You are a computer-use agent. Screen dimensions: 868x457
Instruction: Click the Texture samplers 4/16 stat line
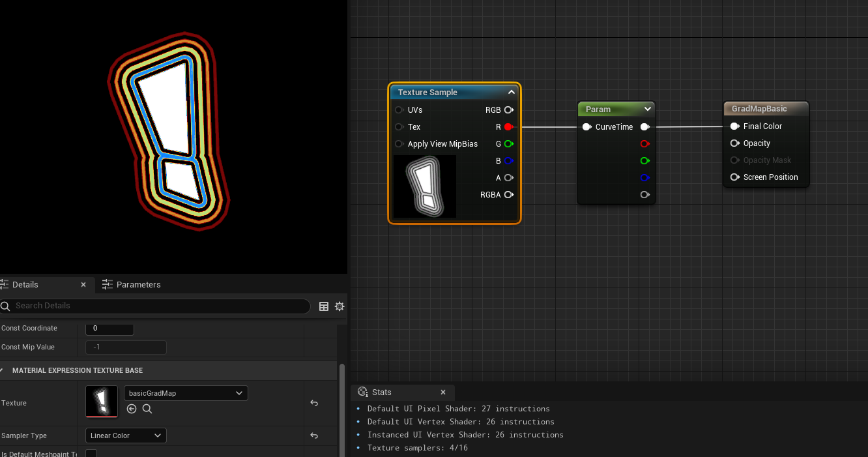(x=418, y=448)
